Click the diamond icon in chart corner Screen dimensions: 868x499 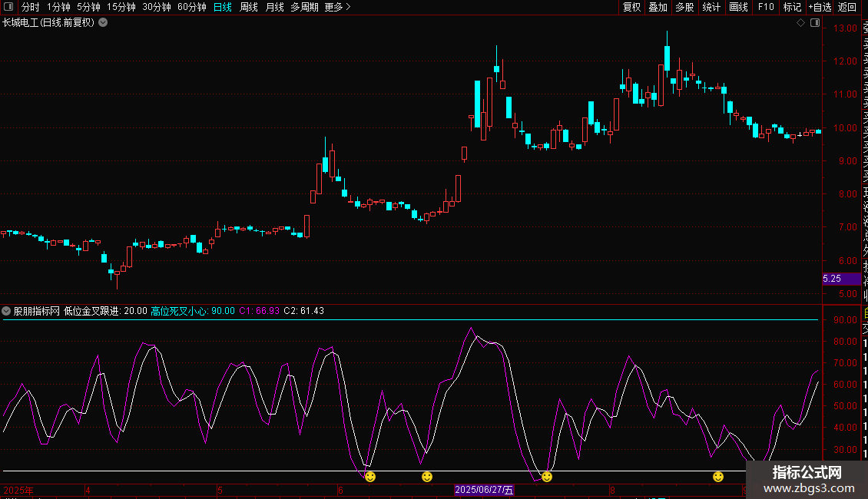point(800,23)
